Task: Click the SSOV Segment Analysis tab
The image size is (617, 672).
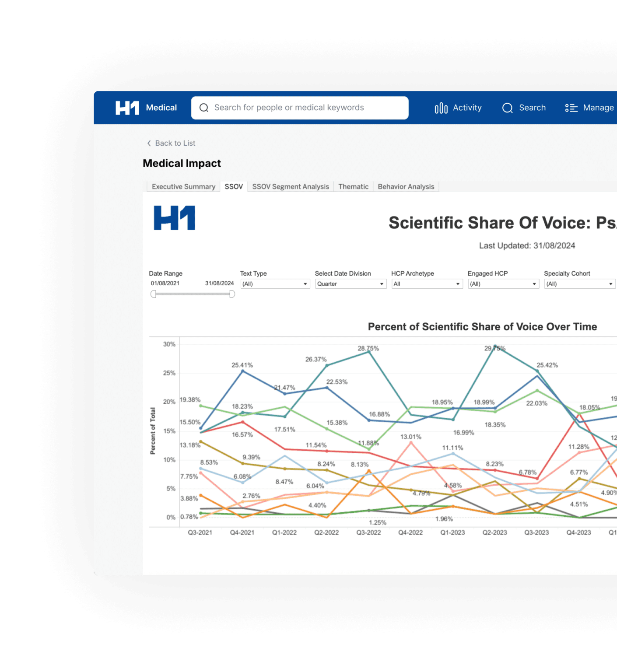Action: tap(291, 186)
